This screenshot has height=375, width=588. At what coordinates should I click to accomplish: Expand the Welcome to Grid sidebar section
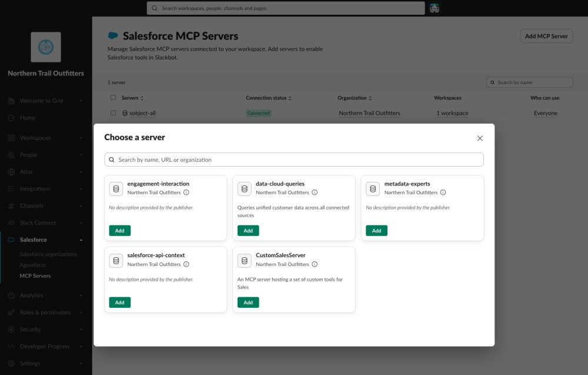(81, 101)
